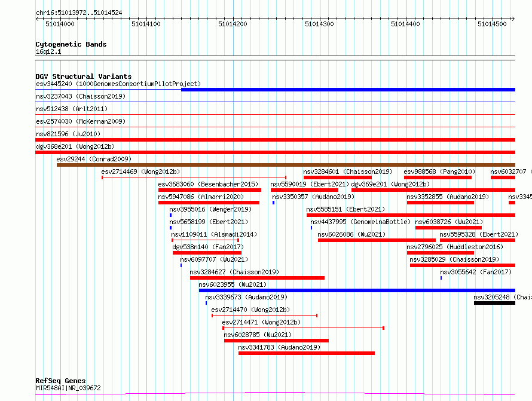Click ruler position 51014400
This screenshot has height=401, width=532.
(405, 24)
